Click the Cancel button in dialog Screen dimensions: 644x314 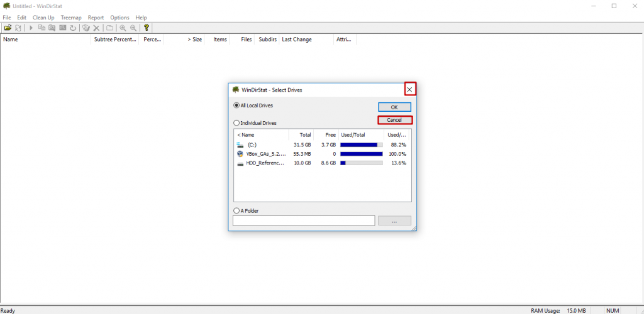[394, 120]
